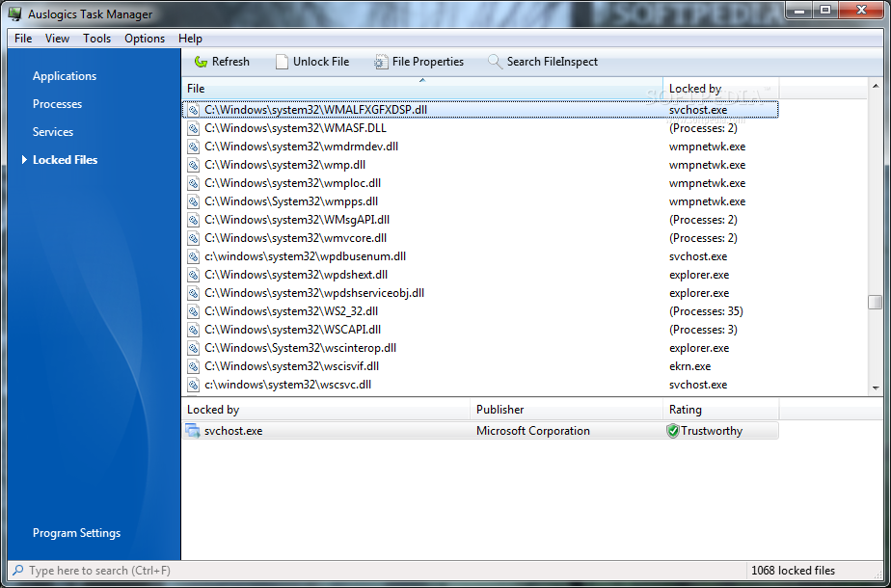Open the File menu
The width and height of the screenshot is (891, 588).
pos(23,38)
